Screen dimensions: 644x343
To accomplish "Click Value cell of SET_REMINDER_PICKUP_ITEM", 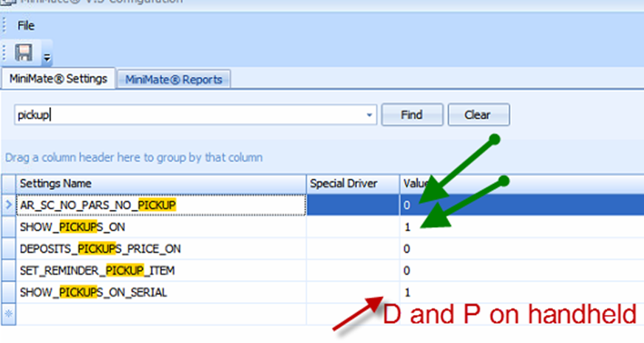I will pyautogui.click(x=521, y=271).
